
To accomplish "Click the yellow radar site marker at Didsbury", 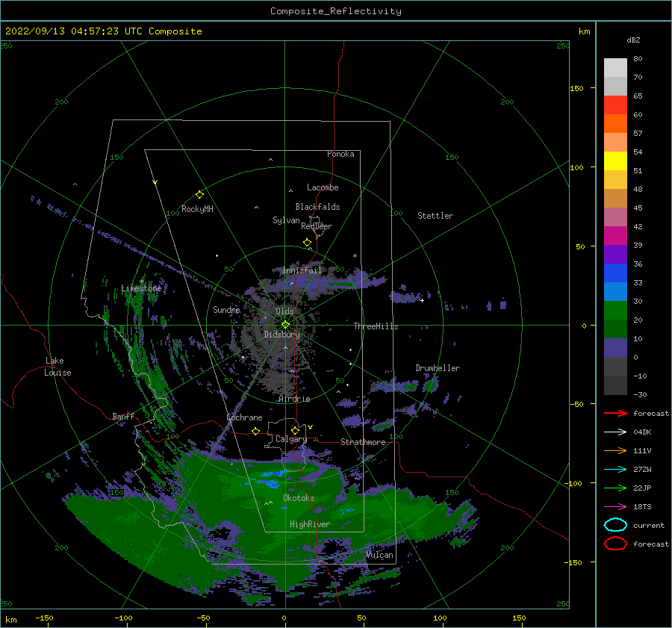I will coord(285,325).
